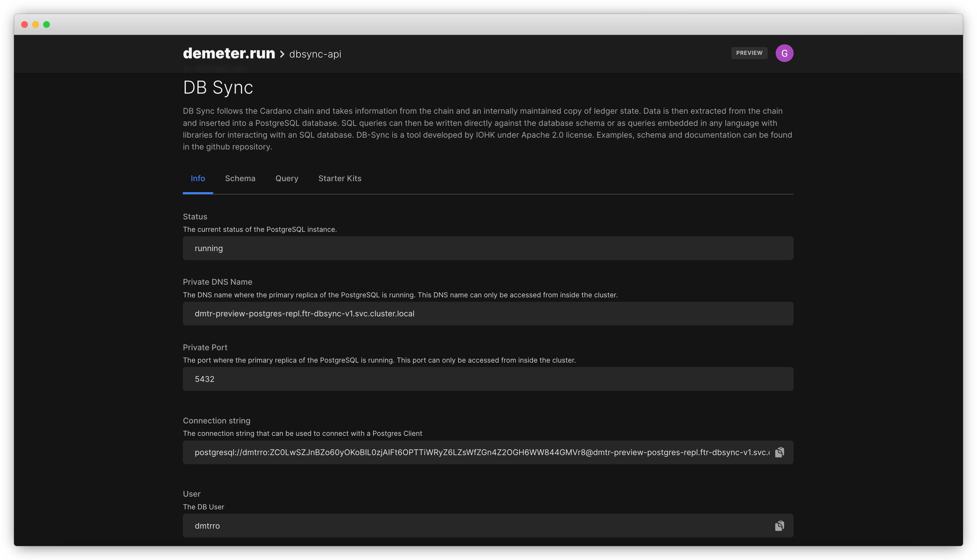Select the Starter Kits tab
Screen dimensions: 977x560
[340, 178]
